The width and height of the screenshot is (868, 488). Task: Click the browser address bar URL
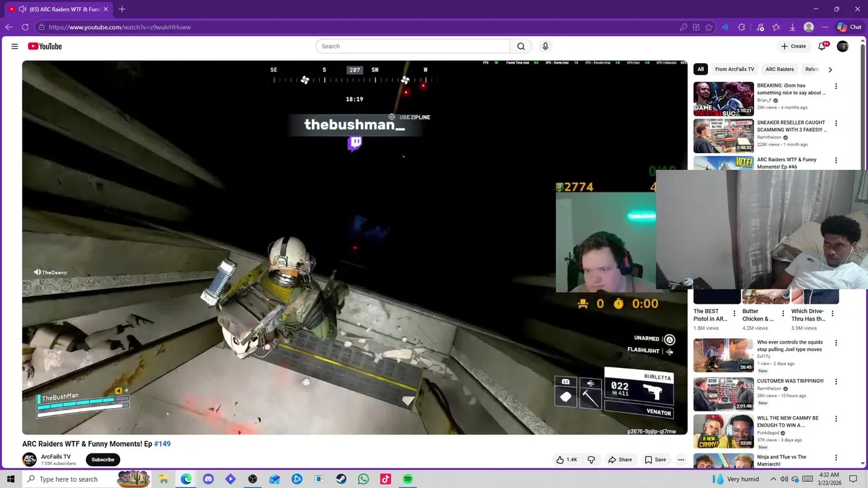[x=119, y=27]
